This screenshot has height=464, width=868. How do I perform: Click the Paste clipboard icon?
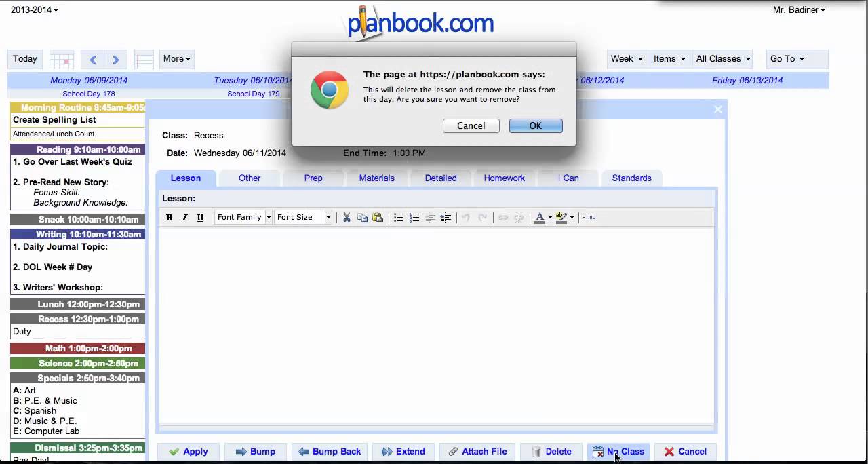(x=378, y=218)
